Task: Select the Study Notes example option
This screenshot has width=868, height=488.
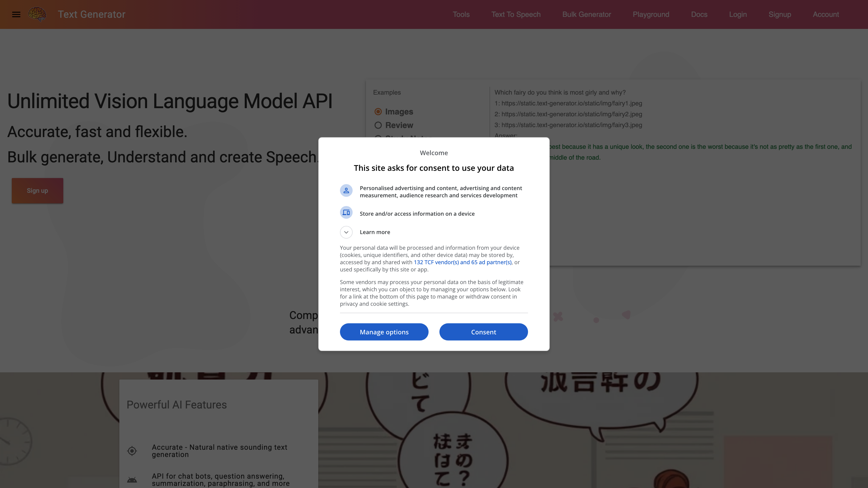Action: pyautogui.click(x=378, y=138)
